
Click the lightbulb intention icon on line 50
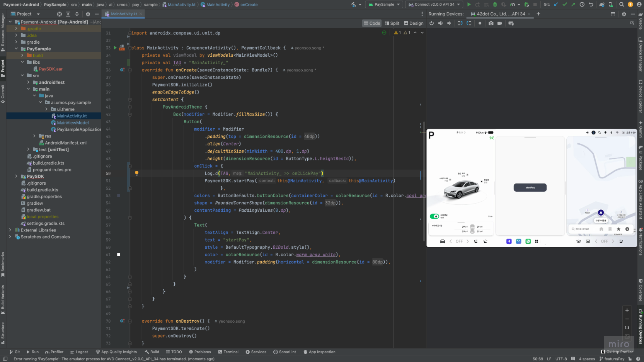136,173
